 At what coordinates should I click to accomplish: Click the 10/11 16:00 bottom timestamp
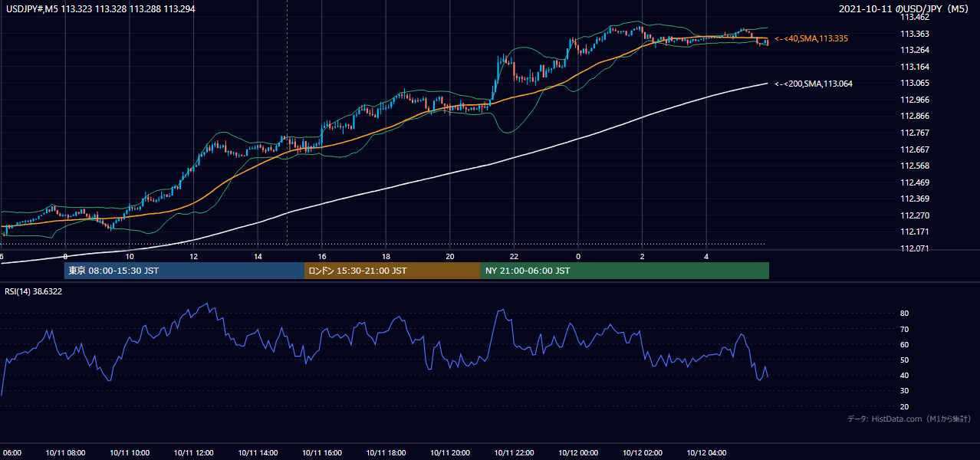pos(322,453)
